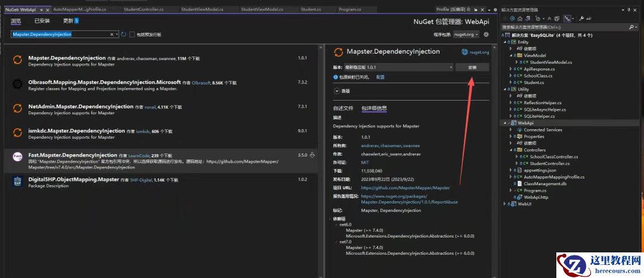The height and width of the screenshot is (278, 644).
Task: Select the Olbrasoft Mapster package gear icon
Action: (17, 85)
